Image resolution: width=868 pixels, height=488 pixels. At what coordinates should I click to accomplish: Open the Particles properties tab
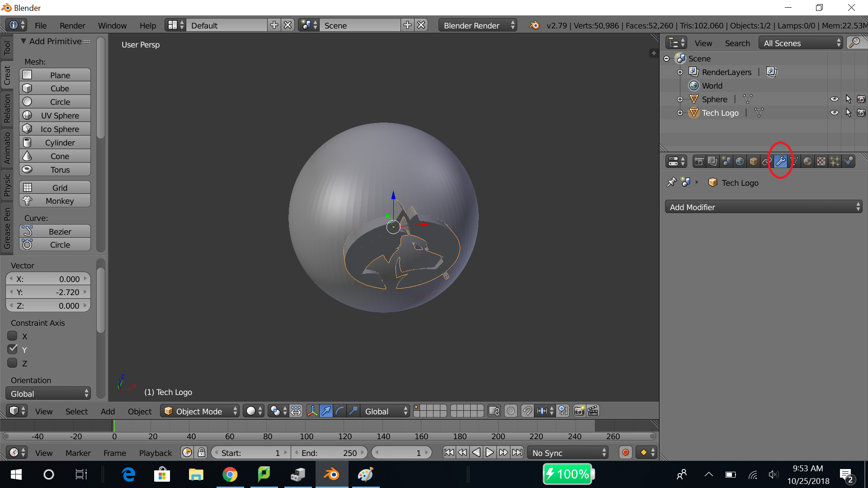coord(835,161)
